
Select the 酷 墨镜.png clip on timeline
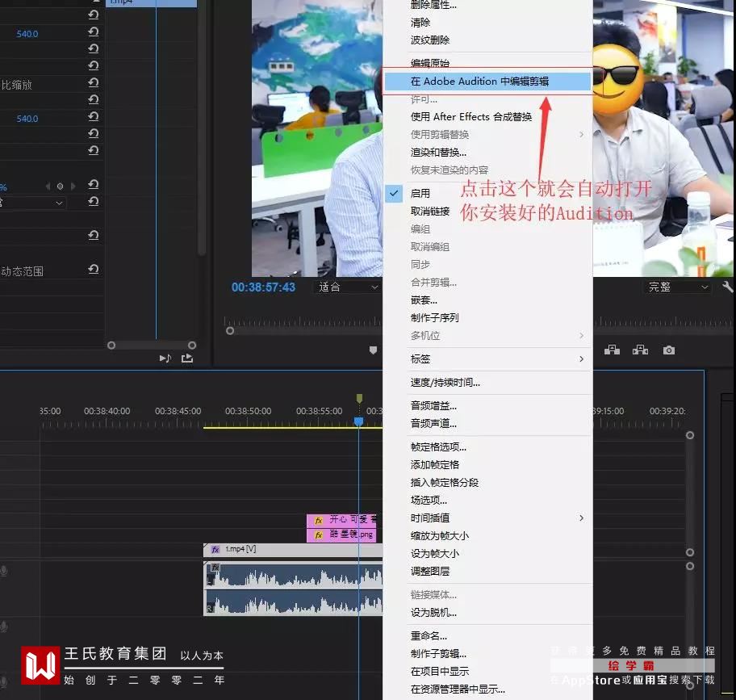point(341,534)
